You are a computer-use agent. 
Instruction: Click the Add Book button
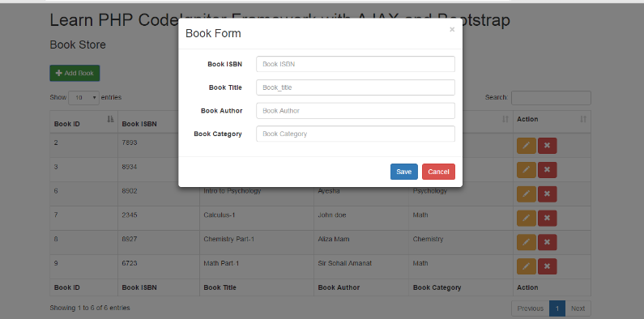pyautogui.click(x=75, y=73)
